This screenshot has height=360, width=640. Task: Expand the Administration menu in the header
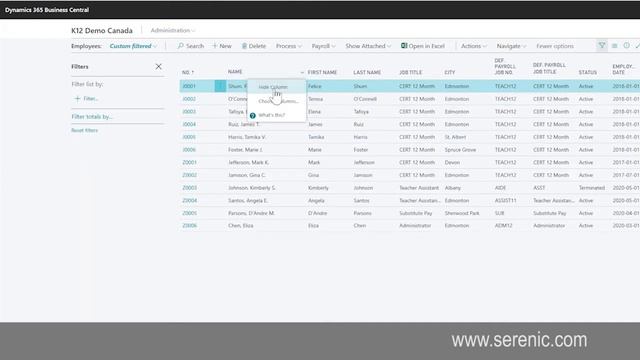[173, 30]
